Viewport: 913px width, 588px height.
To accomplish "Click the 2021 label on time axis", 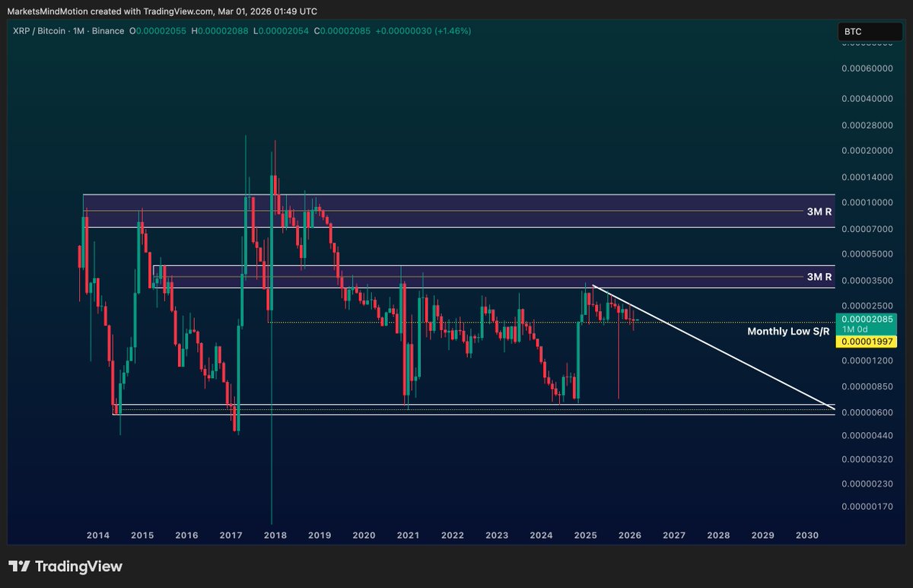I will 409,536.
